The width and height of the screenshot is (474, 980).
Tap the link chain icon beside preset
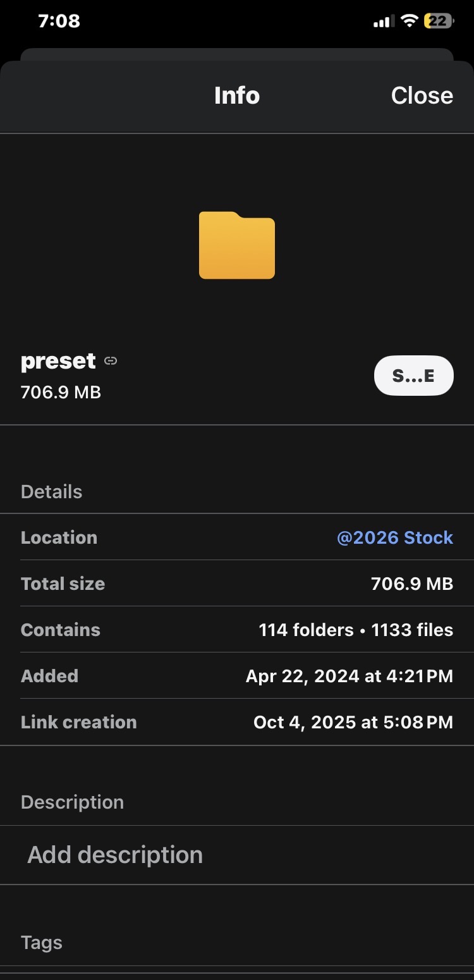(111, 361)
